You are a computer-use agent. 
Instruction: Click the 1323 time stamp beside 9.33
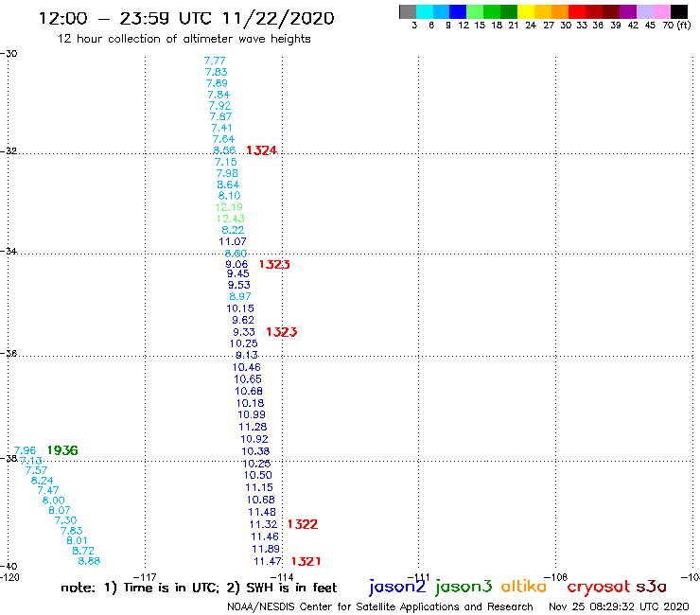(x=281, y=332)
